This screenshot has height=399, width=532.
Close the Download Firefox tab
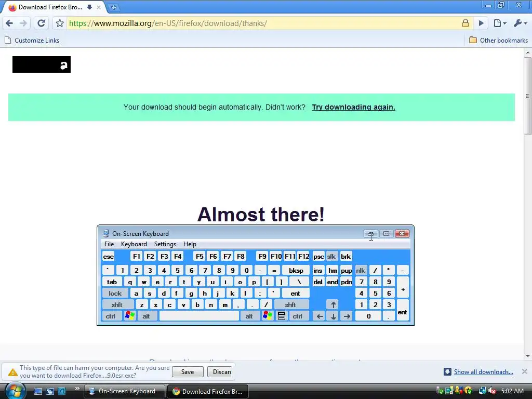tap(99, 7)
